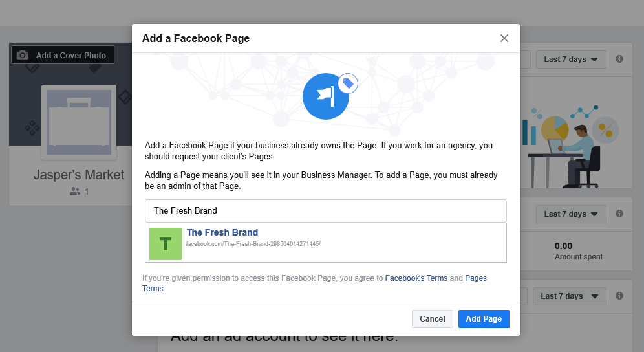Click the info icon above the desk illustration
Image resolution: width=644 pixels, height=352 pixels.
tap(619, 60)
